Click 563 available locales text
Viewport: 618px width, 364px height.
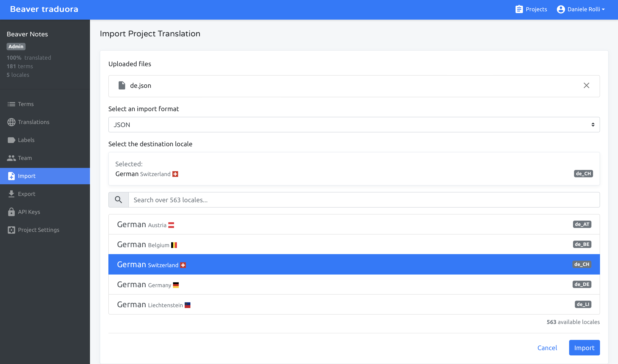point(573,322)
